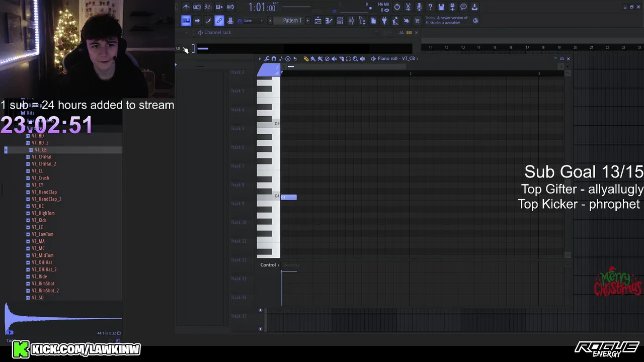Select VT_Crash sample in browser
Viewport: 644px width, 362px height.
tap(40, 178)
